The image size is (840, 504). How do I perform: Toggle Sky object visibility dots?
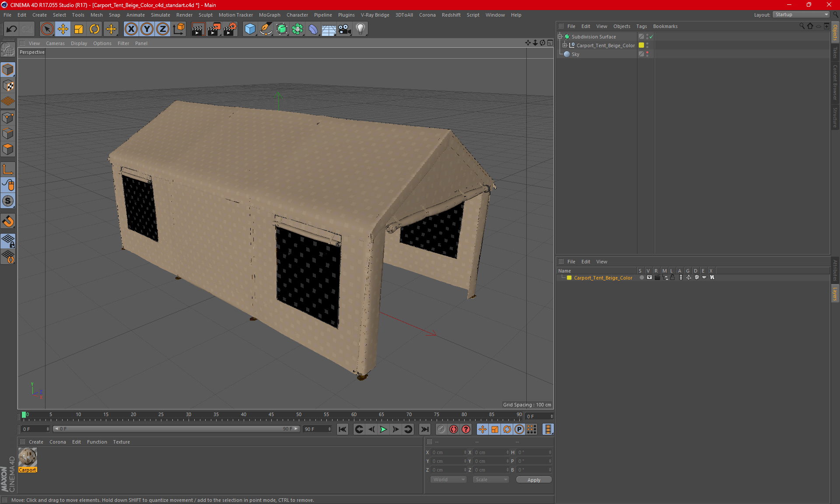pos(647,54)
